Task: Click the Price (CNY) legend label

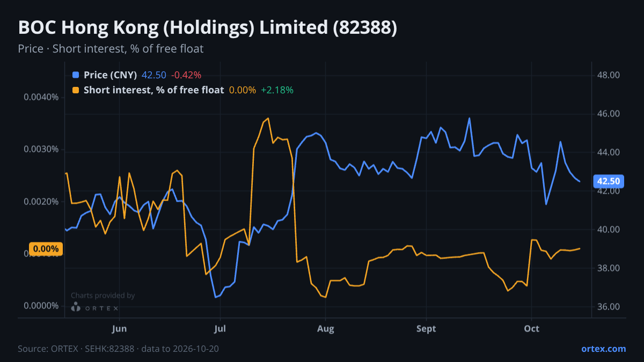Action: pyautogui.click(x=111, y=75)
